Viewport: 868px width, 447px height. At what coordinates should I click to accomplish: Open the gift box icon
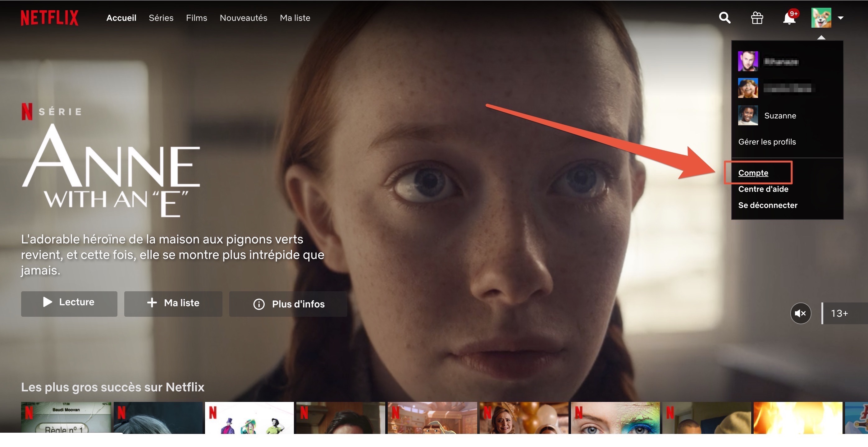click(757, 18)
